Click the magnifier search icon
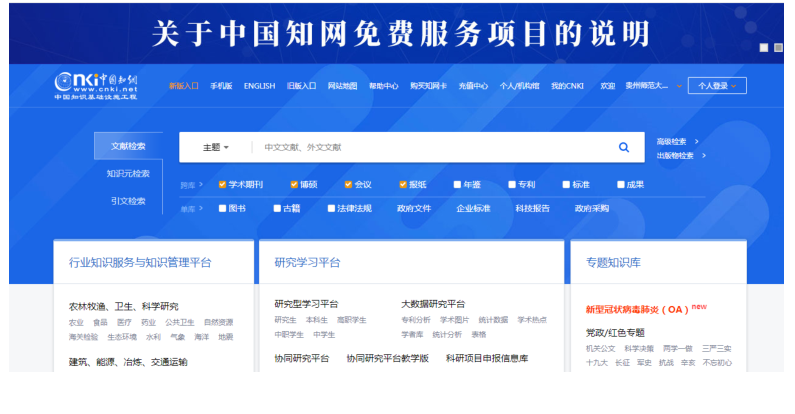This screenshot has height=414, width=795. (624, 147)
